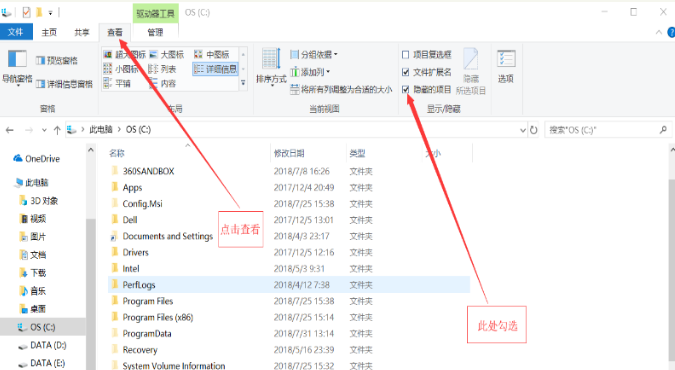Open Help question mark icon
Viewport: 675px width, 370px height.
click(x=671, y=32)
